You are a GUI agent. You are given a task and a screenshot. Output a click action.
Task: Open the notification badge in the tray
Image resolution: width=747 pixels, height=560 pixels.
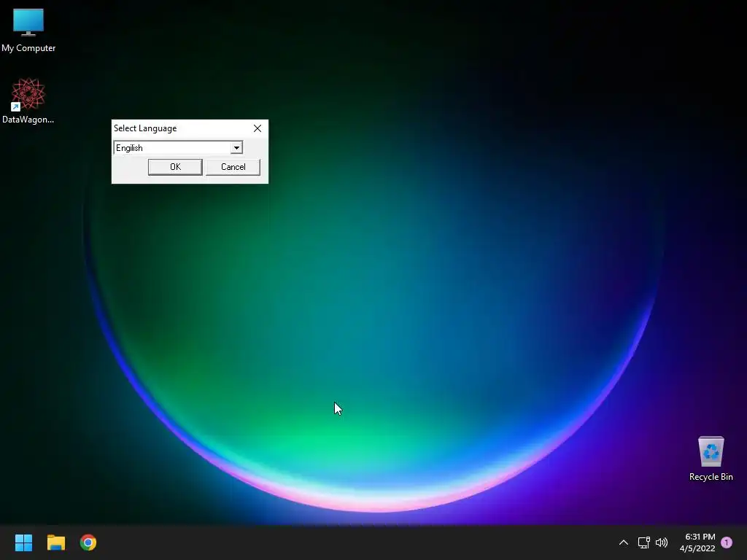727,542
